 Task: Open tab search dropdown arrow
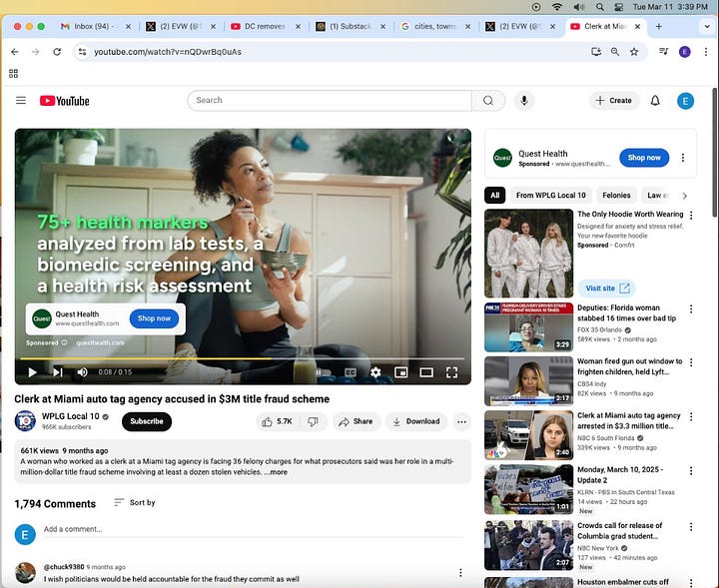tap(707, 27)
